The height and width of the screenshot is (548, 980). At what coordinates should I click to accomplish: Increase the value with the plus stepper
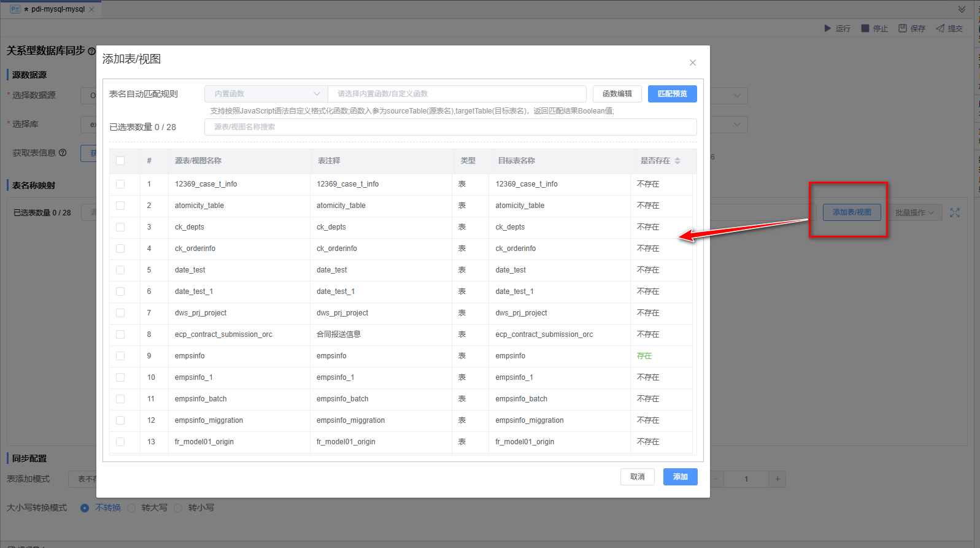(777, 479)
